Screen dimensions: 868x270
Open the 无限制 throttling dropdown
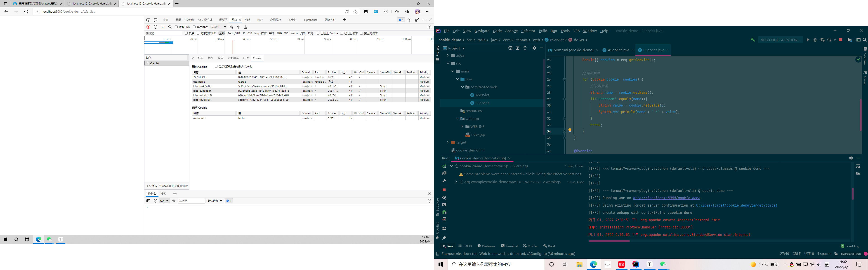218,27
